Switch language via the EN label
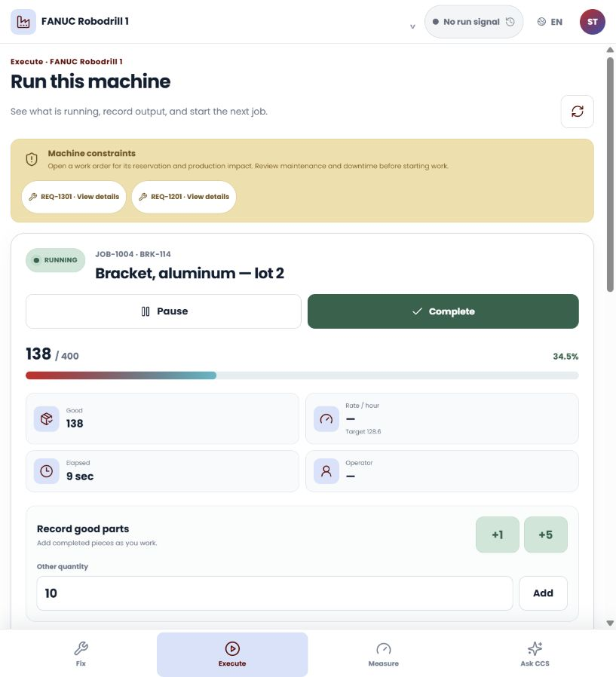This screenshot has height=677, width=616. tap(556, 22)
